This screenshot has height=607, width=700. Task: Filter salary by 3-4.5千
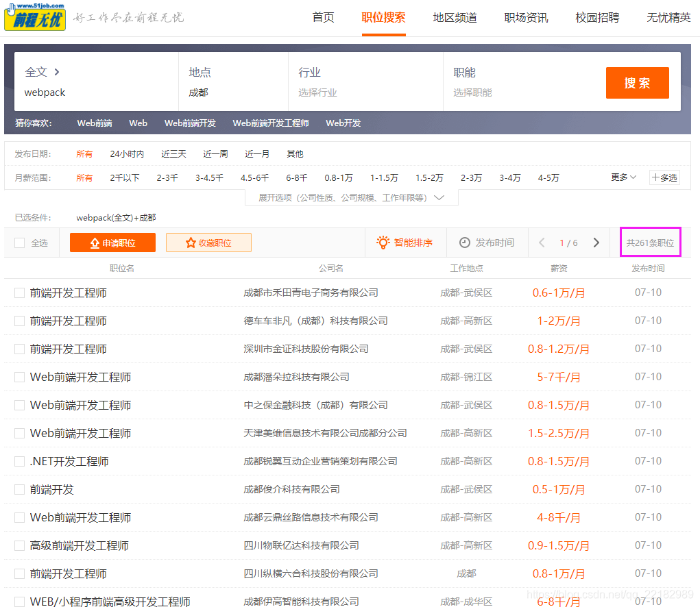pos(209,178)
